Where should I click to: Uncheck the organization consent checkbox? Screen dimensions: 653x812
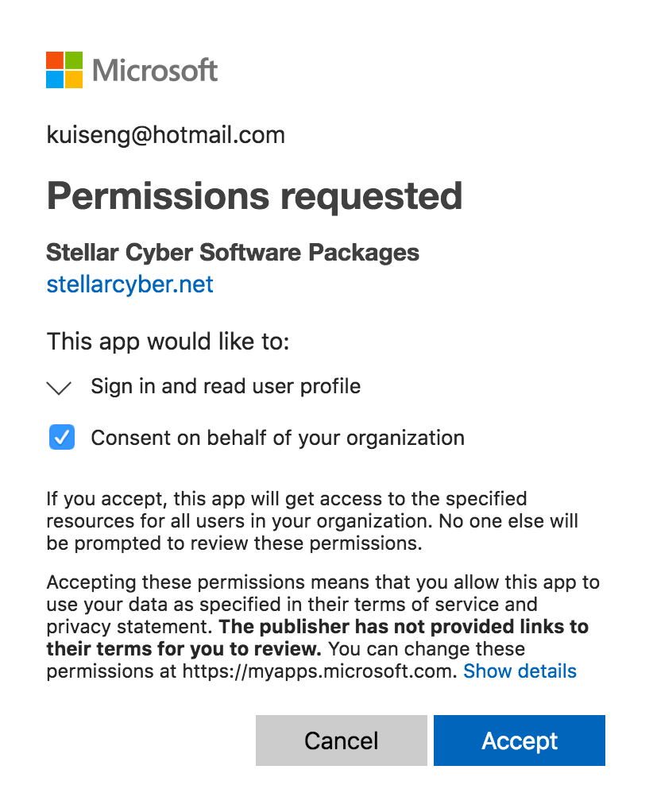(x=62, y=438)
